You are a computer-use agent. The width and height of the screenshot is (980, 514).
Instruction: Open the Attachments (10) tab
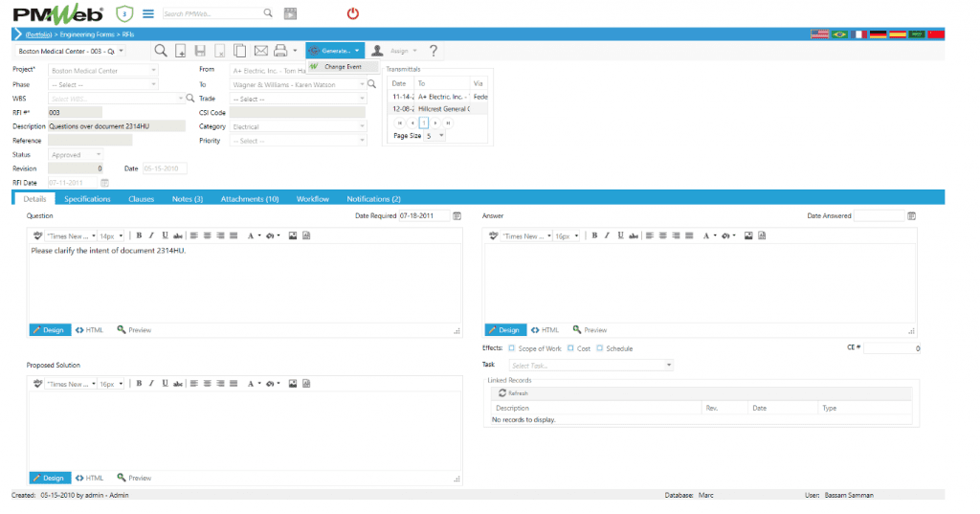(x=250, y=199)
